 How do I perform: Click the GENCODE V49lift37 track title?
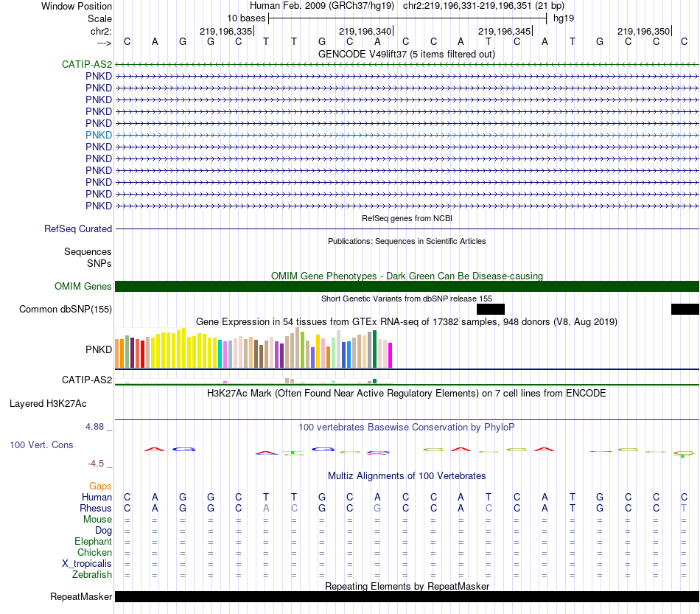[406, 55]
